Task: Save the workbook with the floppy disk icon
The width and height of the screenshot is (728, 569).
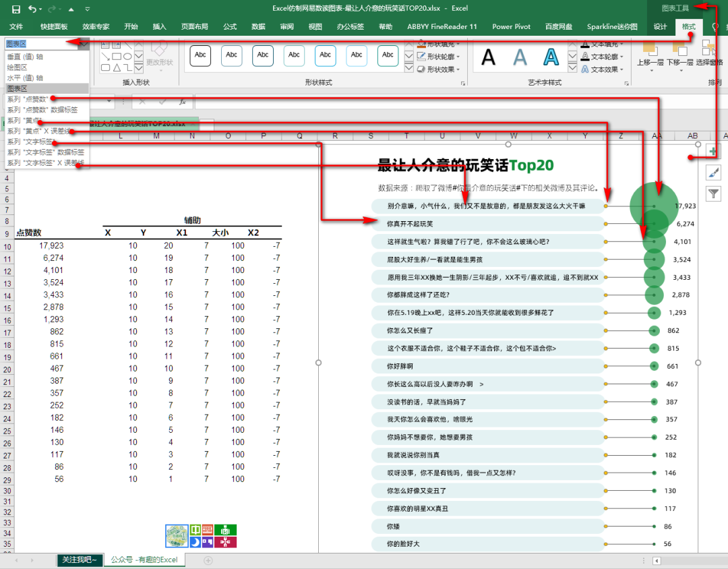Action: coord(16,9)
